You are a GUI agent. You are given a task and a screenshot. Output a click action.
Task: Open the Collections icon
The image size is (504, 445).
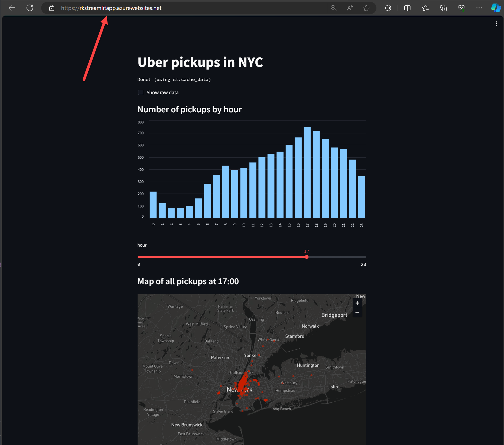coord(443,8)
